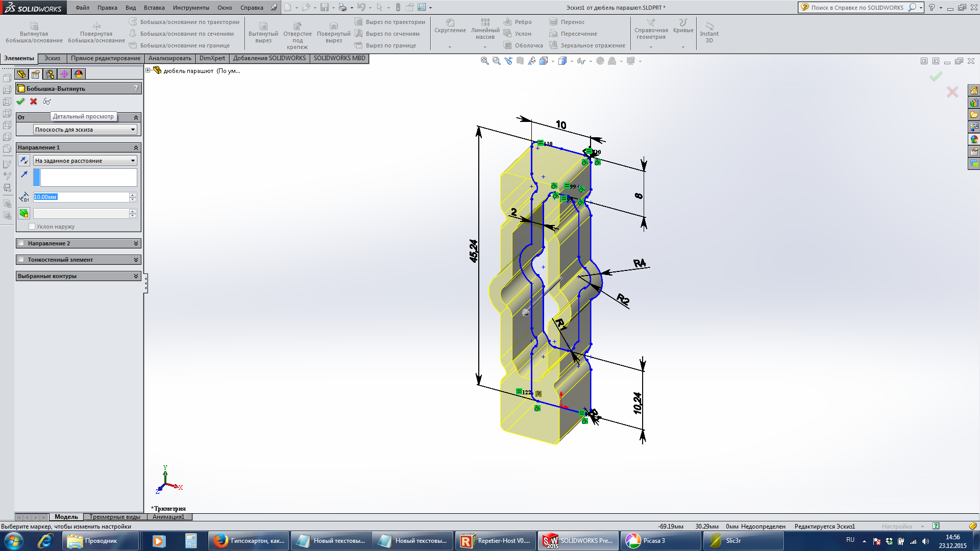This screenshot has width=980, height=551.
Task: Switch to the Эскиз tab
Action: point(52,58)
